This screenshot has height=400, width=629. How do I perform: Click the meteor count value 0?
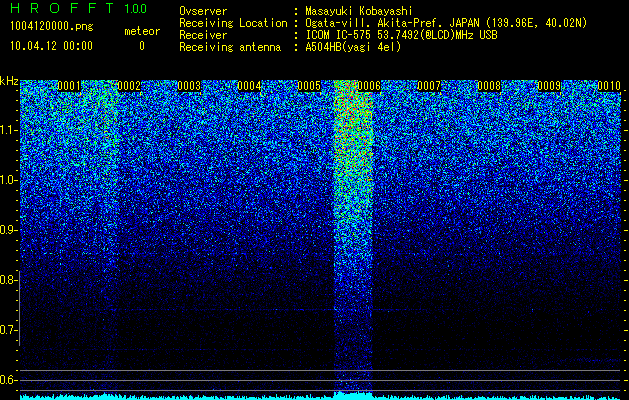pos(142,46)
